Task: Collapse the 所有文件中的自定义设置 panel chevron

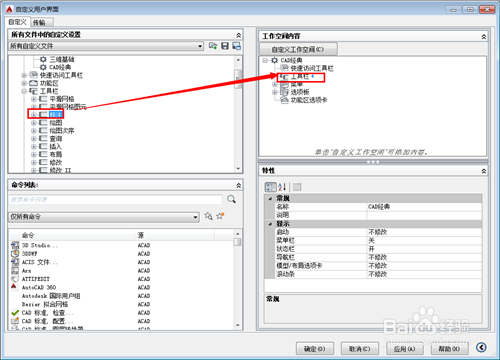Action: [x=238, y=35]
